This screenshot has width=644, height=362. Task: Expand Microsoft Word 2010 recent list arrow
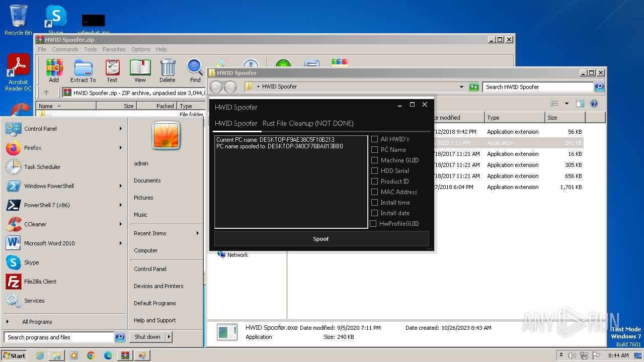121,243
